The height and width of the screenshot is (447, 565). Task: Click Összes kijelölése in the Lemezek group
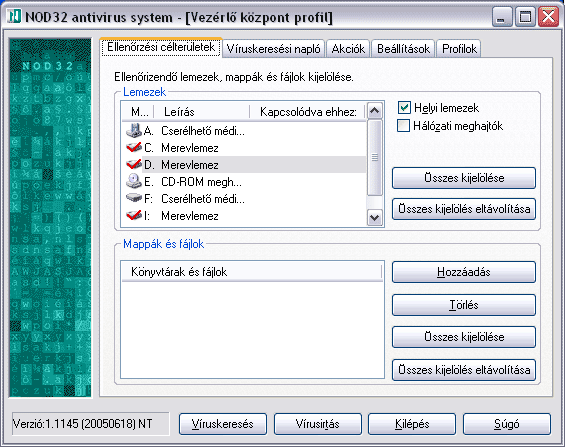tap(464, 178)
